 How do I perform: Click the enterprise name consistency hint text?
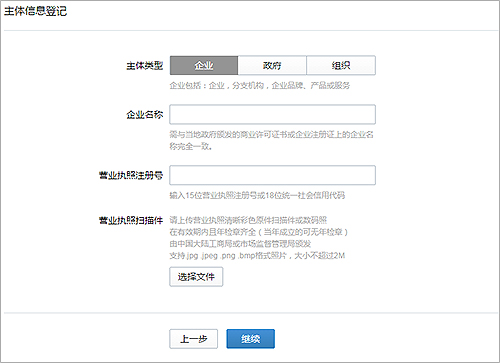[x=271, y=140]
